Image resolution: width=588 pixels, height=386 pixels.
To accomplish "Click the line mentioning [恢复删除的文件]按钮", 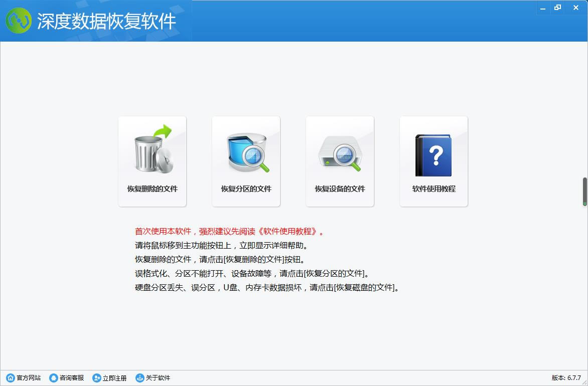I will pos(220,260).
